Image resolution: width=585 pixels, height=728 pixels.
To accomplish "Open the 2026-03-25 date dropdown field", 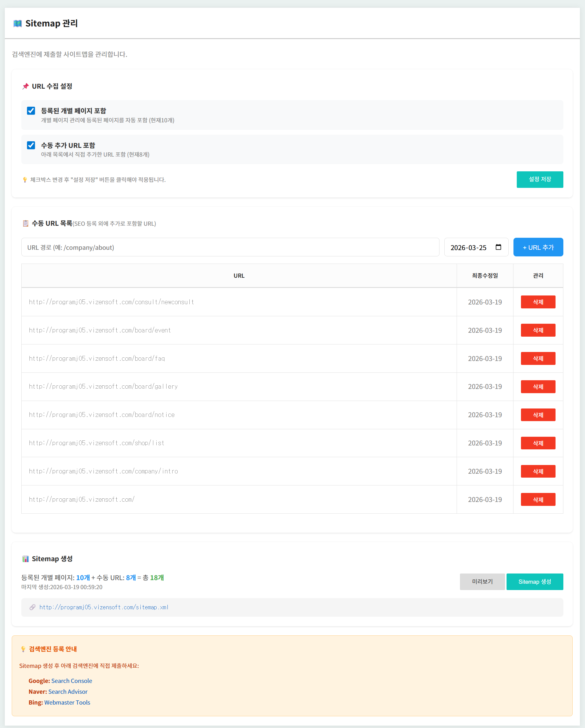I will 470,247.
